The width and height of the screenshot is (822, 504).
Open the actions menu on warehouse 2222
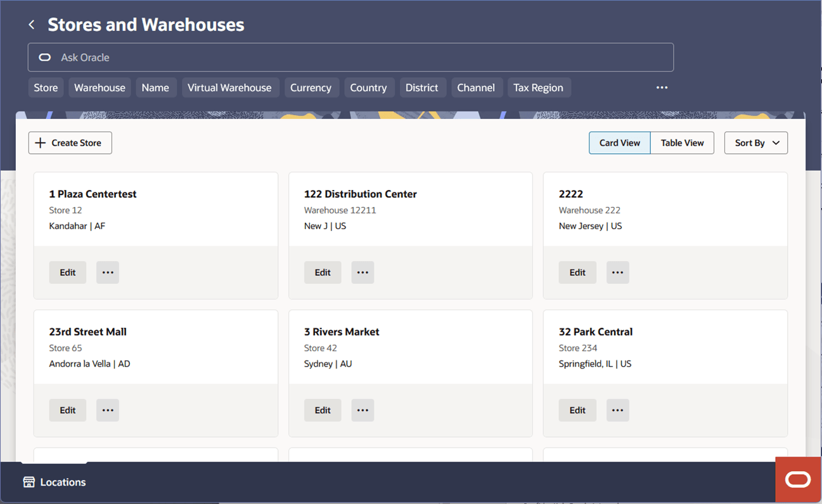click(x=617, y=272)
